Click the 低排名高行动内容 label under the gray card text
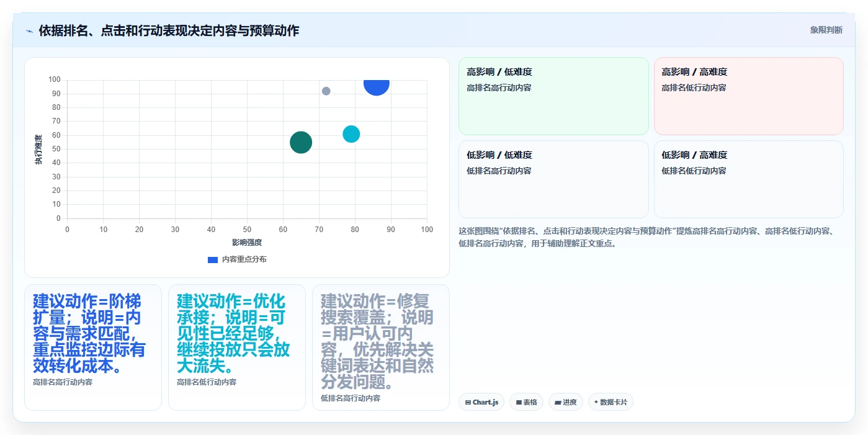This screenshot has width=868, height=435. (351, 398)
